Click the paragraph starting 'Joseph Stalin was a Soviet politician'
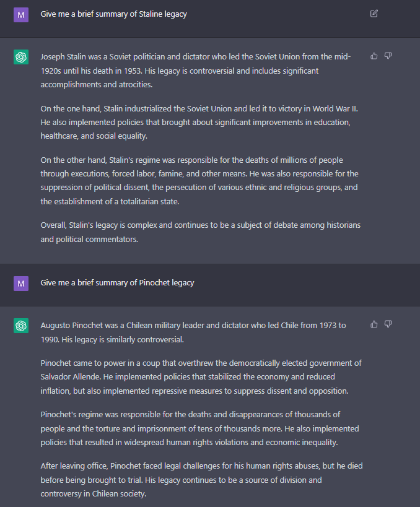The height and width of the screenshot is (507, 420). tap(196, 71)
